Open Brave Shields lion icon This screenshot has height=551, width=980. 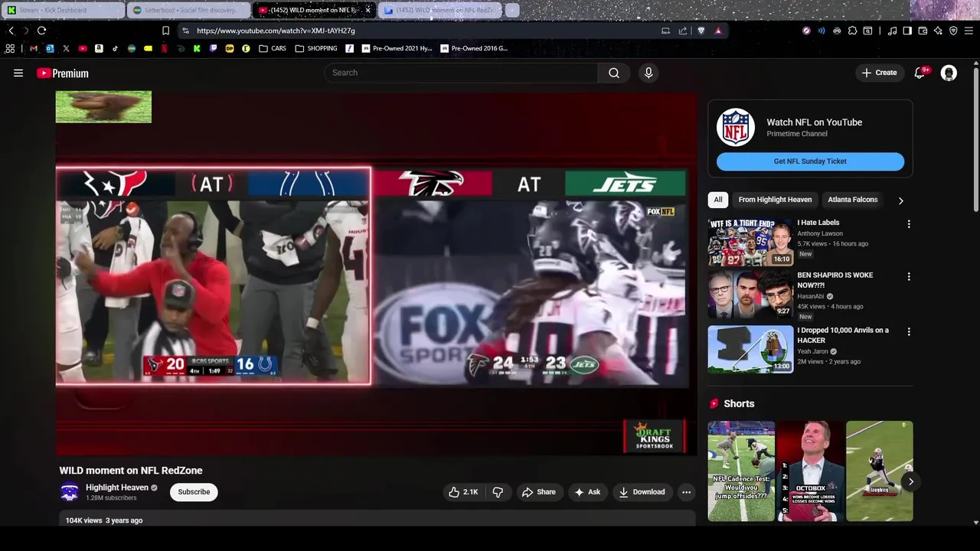pos(701,31)
